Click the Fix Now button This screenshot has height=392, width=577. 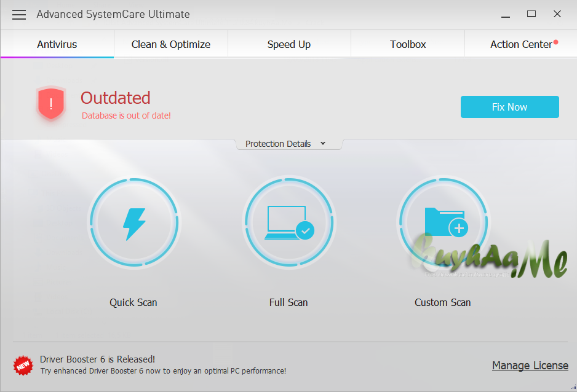pos(510,107)
